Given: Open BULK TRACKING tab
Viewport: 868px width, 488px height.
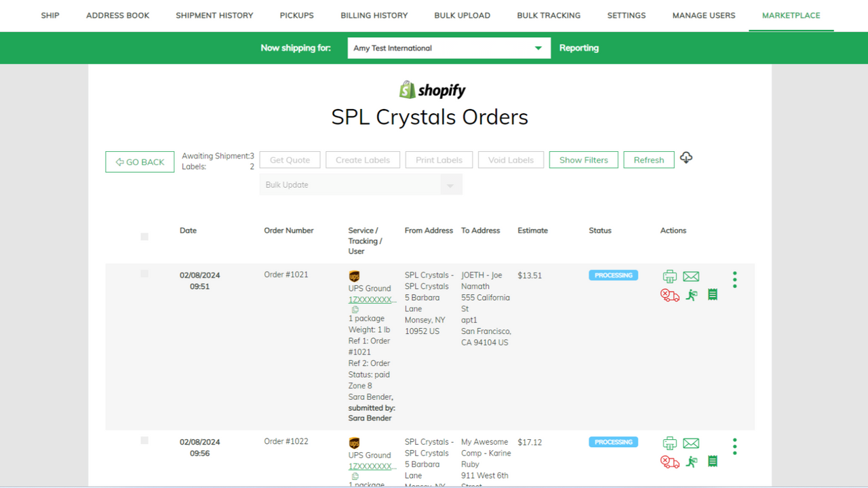Looking at the screenshot, I should [x=549, y=15].
